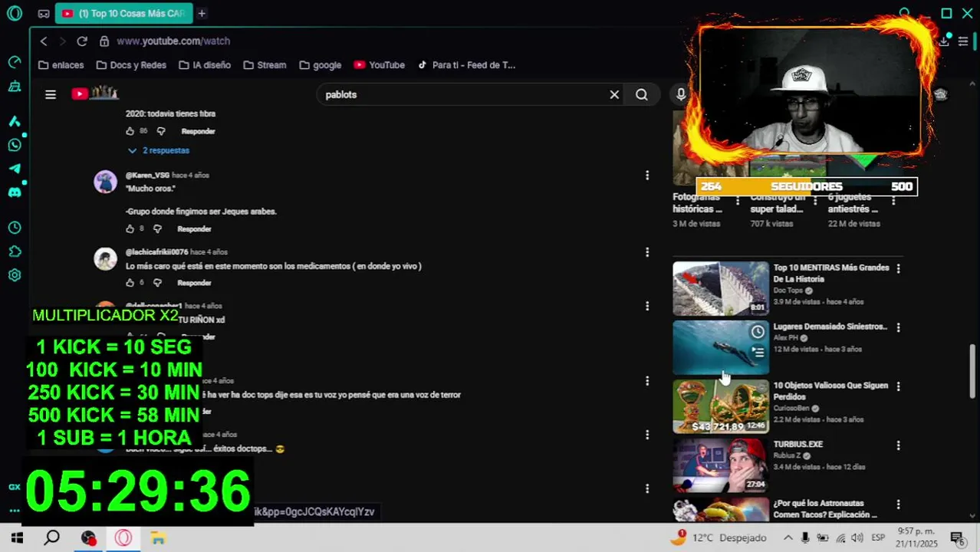Screen dimensions: 980x552
Task: Open the YouTube bookmark
Action: pyautogui.click(x=380, y=65)
